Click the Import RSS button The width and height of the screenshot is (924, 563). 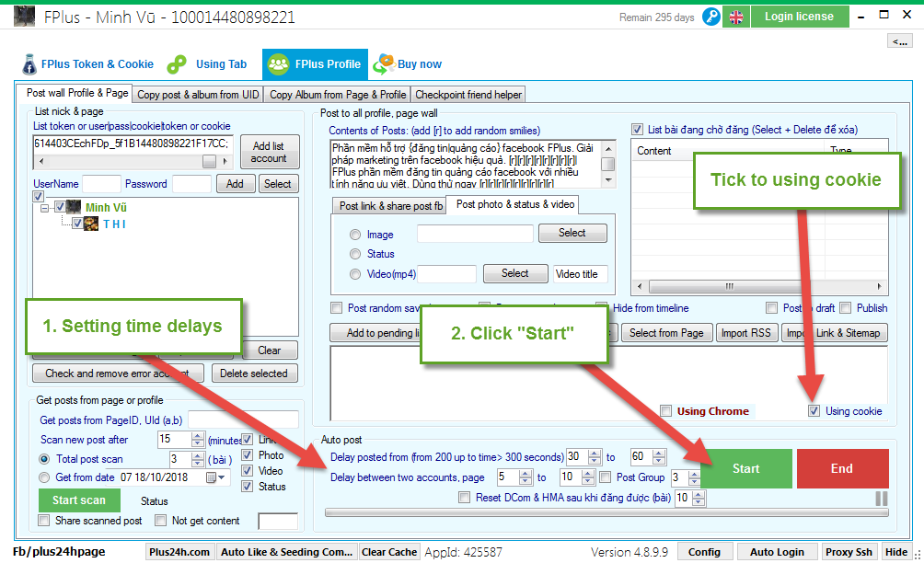coord(746,333)
